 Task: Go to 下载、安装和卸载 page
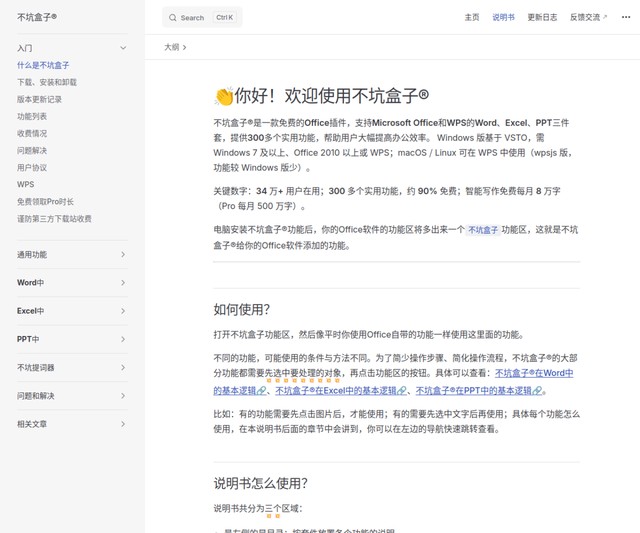pos(47,82)
